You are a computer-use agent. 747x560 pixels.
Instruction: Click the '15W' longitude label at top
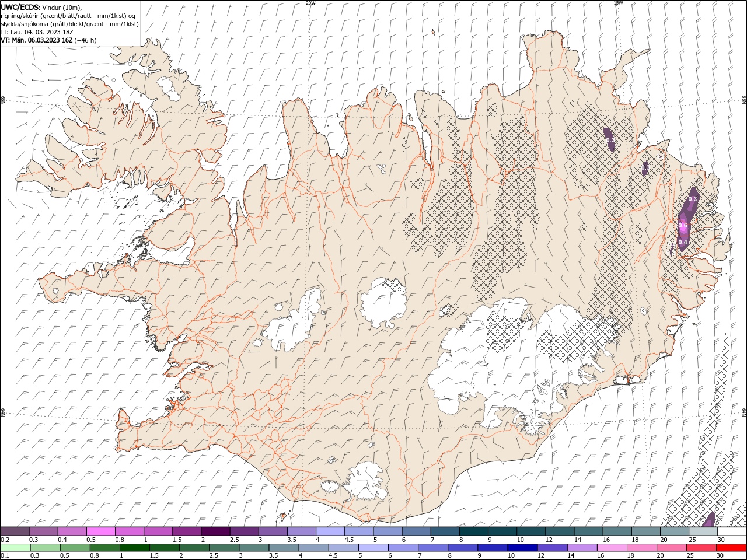pos(618,3)
